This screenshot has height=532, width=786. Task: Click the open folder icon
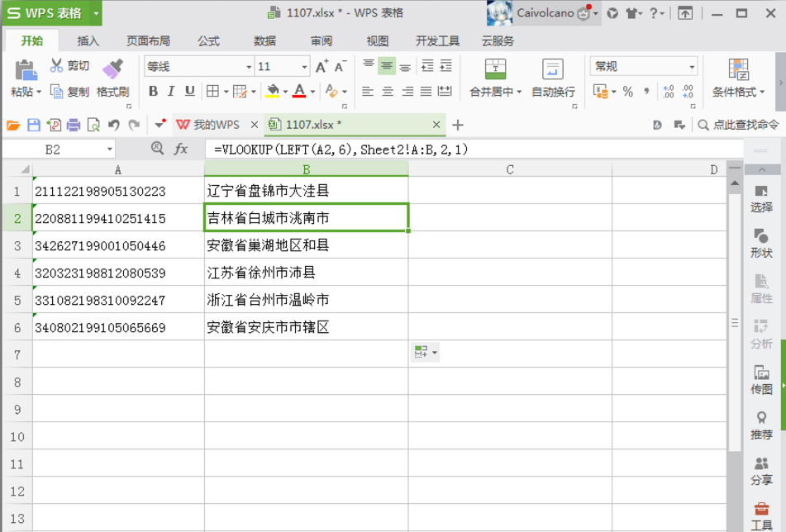point(13,125)
